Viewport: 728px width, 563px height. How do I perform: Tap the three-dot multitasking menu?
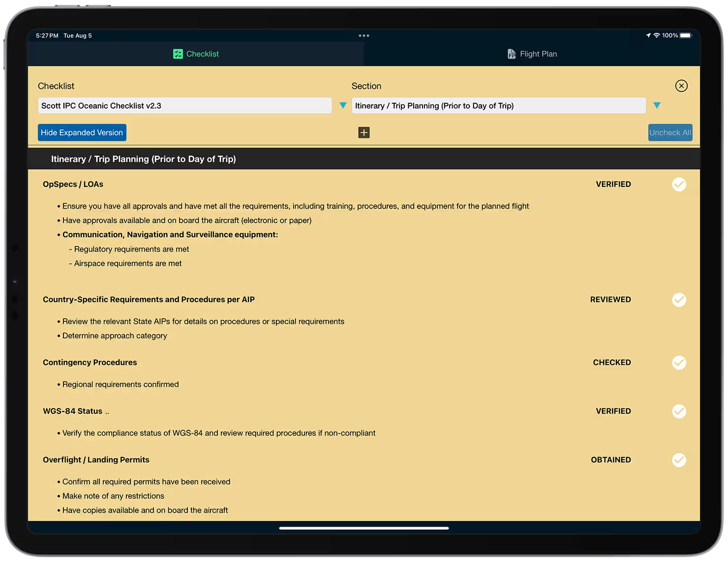pos(364,35)
